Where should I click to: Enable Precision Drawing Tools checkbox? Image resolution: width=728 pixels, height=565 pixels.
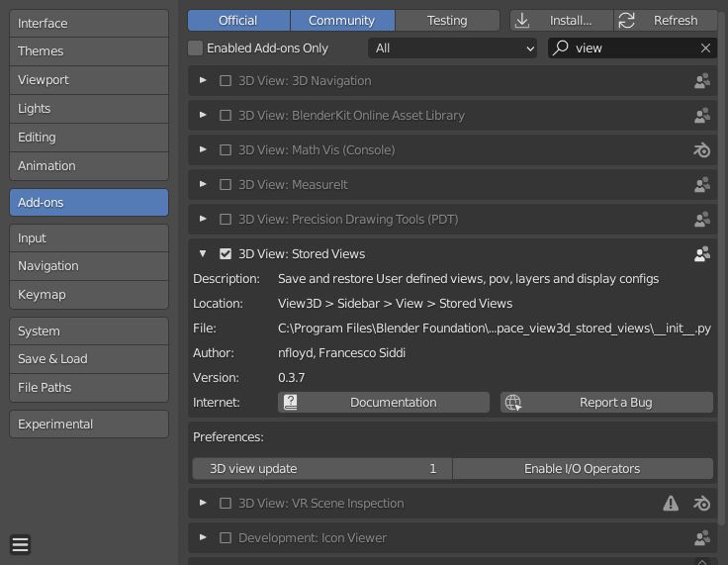coord(226,220)
